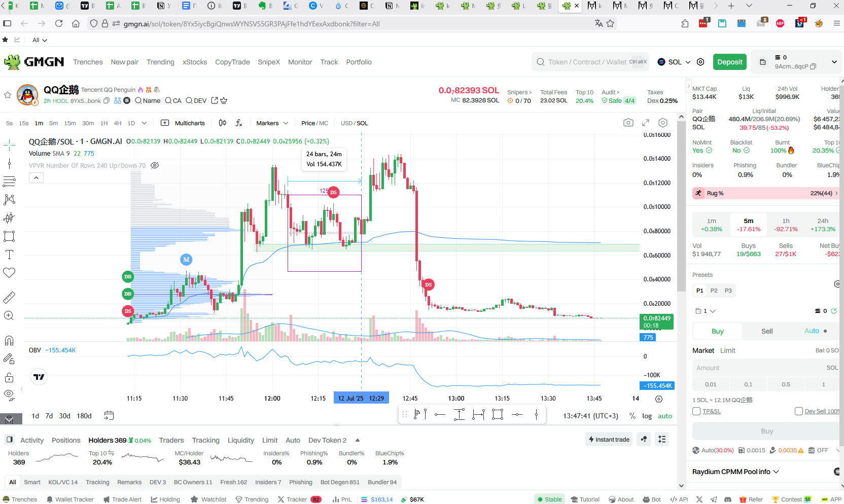This screenshot has height=504, width=844.
Task: Select the crosshair cursor tool
Action: (x=9, y=146)
